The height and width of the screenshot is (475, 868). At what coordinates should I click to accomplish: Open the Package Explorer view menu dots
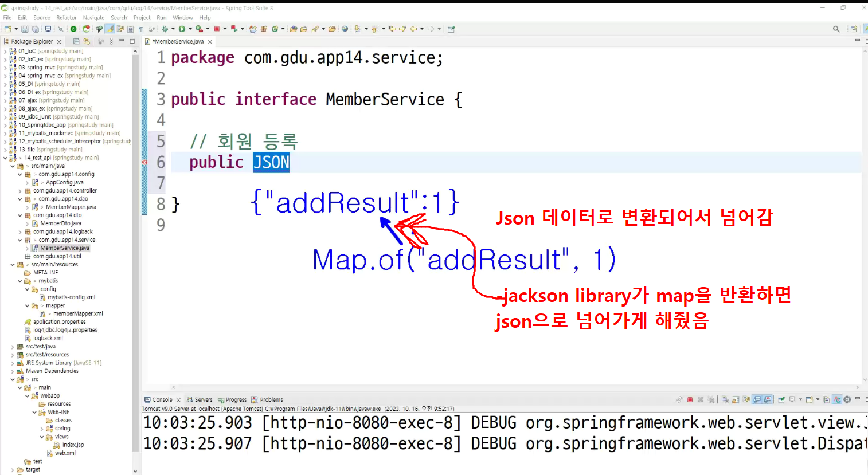[x=111, y=41]
